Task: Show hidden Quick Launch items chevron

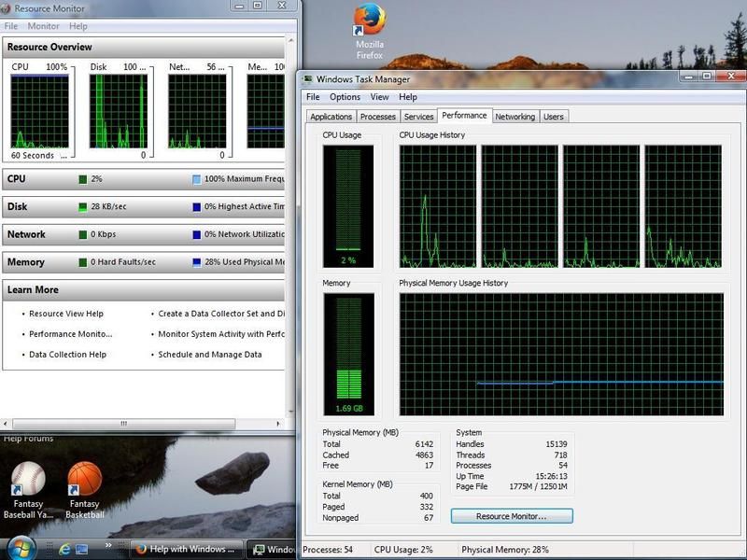Action: [110, 547]
